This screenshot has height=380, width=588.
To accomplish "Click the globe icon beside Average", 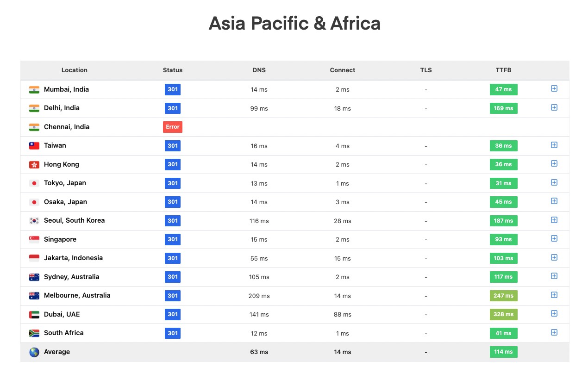I will coord(34,352).
